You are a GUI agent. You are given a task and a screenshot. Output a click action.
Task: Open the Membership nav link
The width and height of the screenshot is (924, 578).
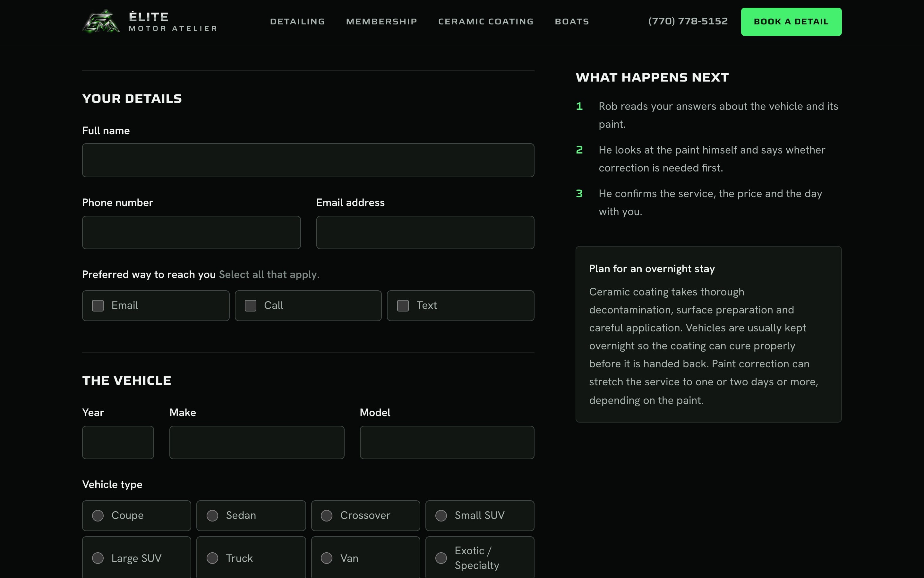(x=381, y=22)
